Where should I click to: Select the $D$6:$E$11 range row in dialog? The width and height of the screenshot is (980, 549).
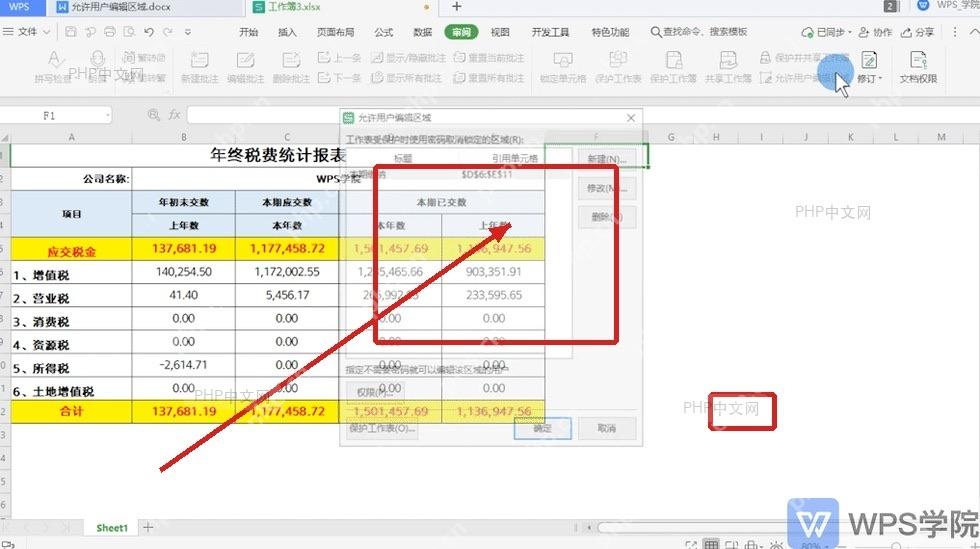(x=458, y=174)
